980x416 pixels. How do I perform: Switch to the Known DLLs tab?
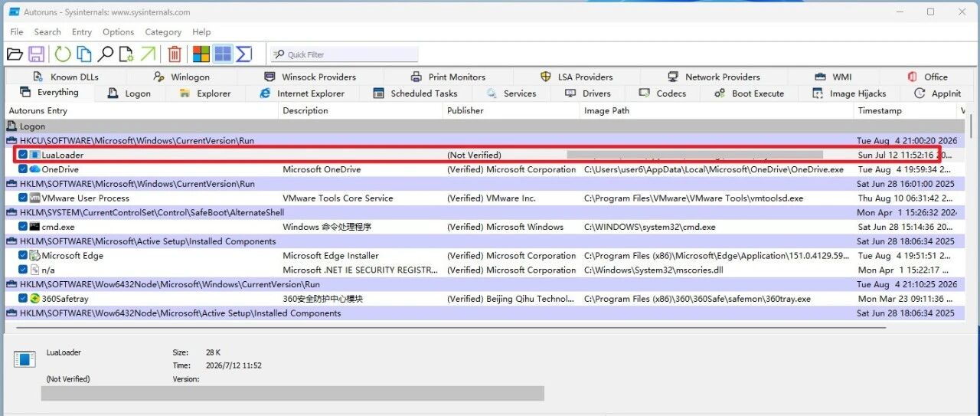click(x=66, y=77)
